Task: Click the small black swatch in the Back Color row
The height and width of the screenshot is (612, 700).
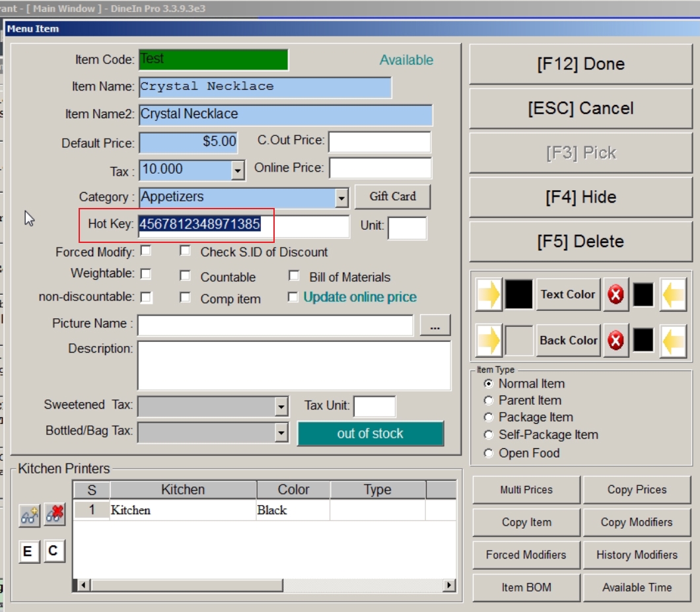Action: point(643,340)
